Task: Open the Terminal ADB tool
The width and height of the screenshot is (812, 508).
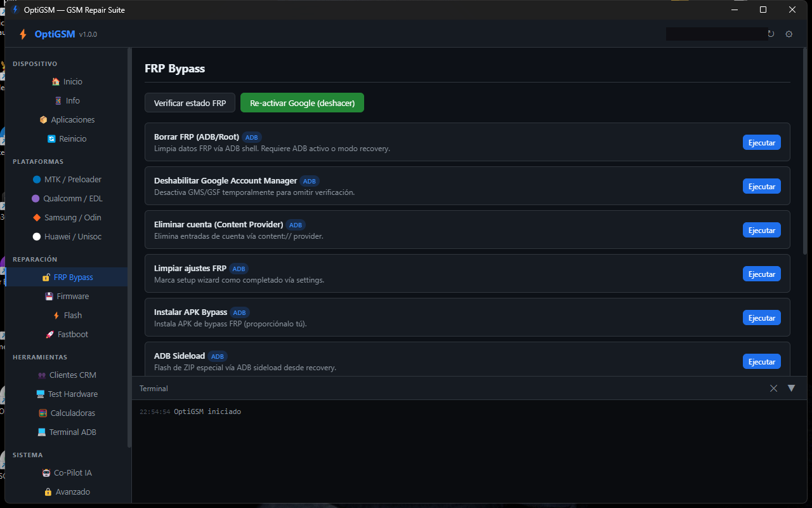Action: [67, 432]
